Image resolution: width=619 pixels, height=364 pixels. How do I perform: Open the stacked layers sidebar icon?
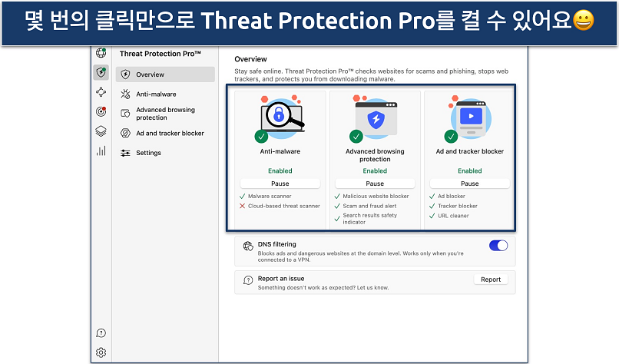101,131
